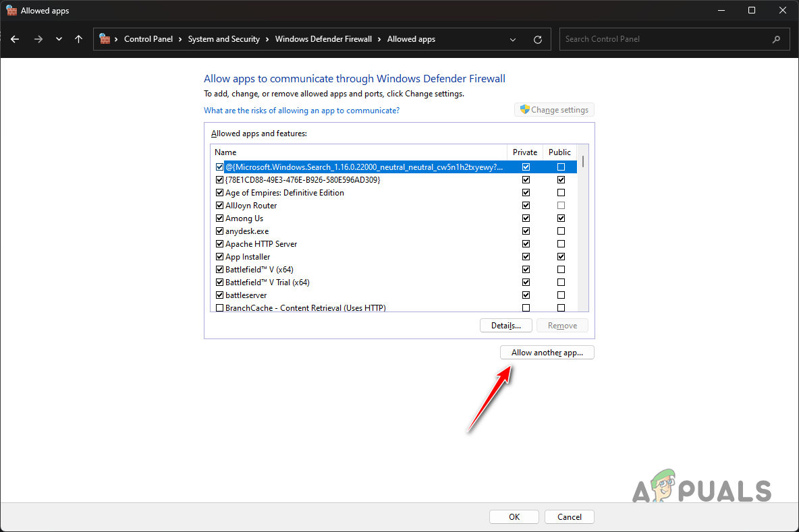
Task: Click the refresh icon in the address bar
Action: coord(537,39)
